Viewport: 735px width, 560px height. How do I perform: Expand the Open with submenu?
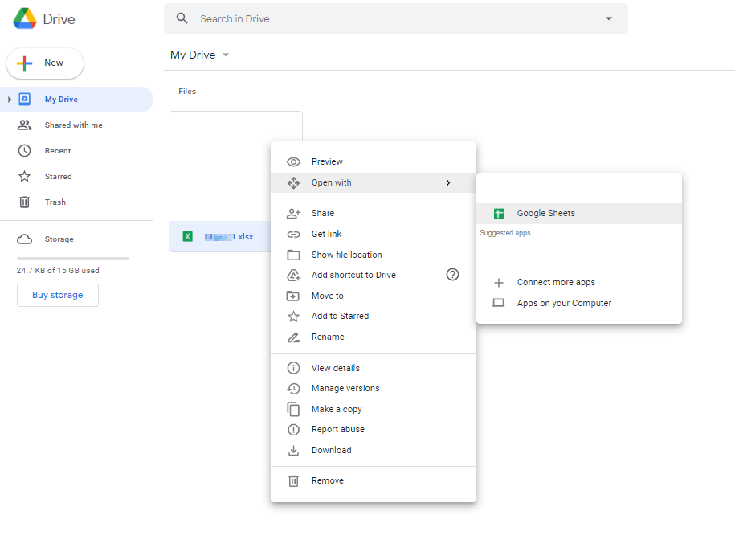374,183
